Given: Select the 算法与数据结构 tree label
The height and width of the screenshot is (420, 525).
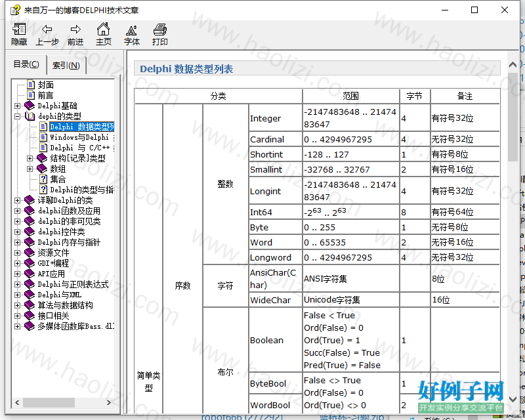Looking at the screenshot, I should [65, 305].
